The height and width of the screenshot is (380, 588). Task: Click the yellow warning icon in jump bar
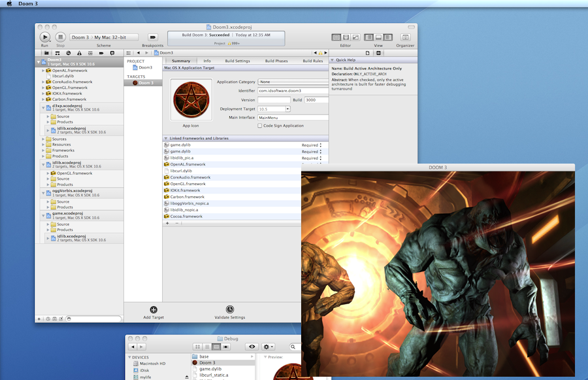pyautogui.click(x=320, y=53)
